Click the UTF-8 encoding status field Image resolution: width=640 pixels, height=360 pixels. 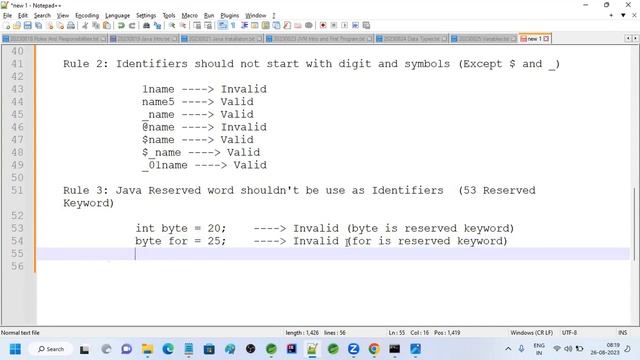[x=569, y=333]
